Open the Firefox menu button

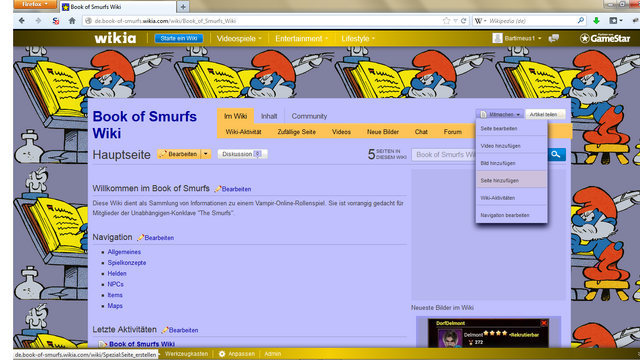(x=35, y=4)
